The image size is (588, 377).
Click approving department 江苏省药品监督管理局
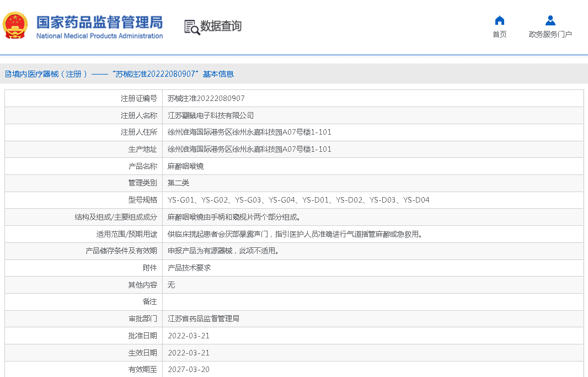(x=204, y=318)
